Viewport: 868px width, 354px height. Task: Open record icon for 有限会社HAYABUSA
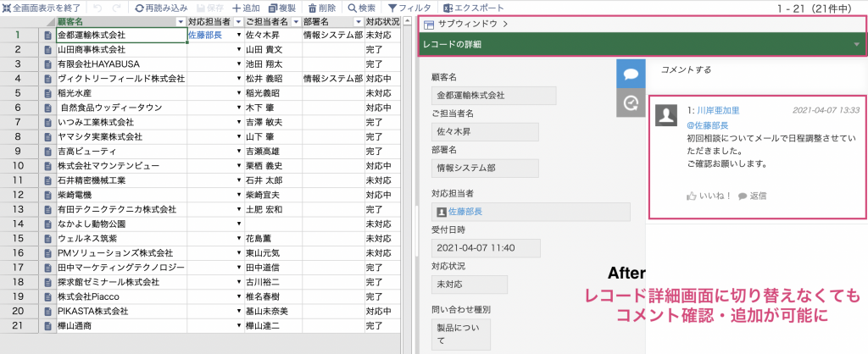click(47, 64)
